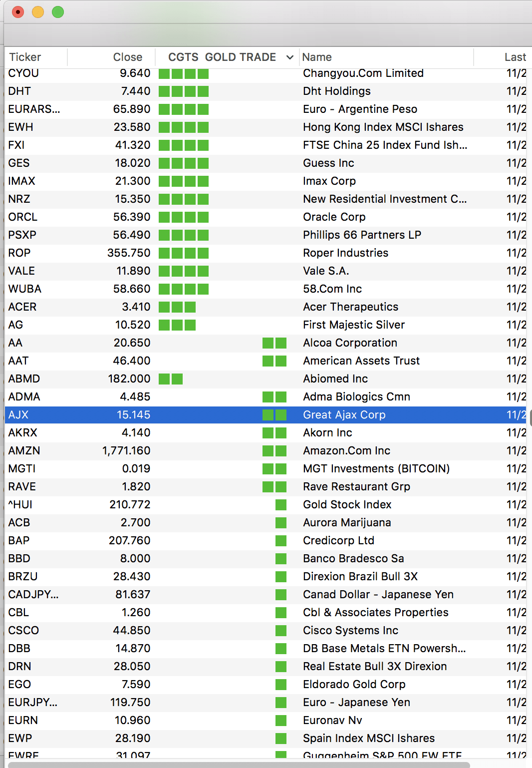Click the ORCL ticker cell

pos(22,217)
